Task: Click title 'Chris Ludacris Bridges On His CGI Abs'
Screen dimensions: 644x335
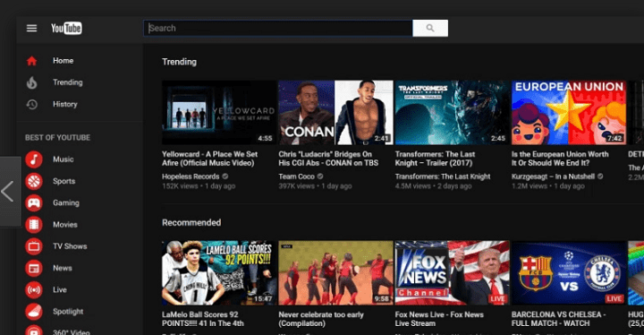Action: point(328,159)
